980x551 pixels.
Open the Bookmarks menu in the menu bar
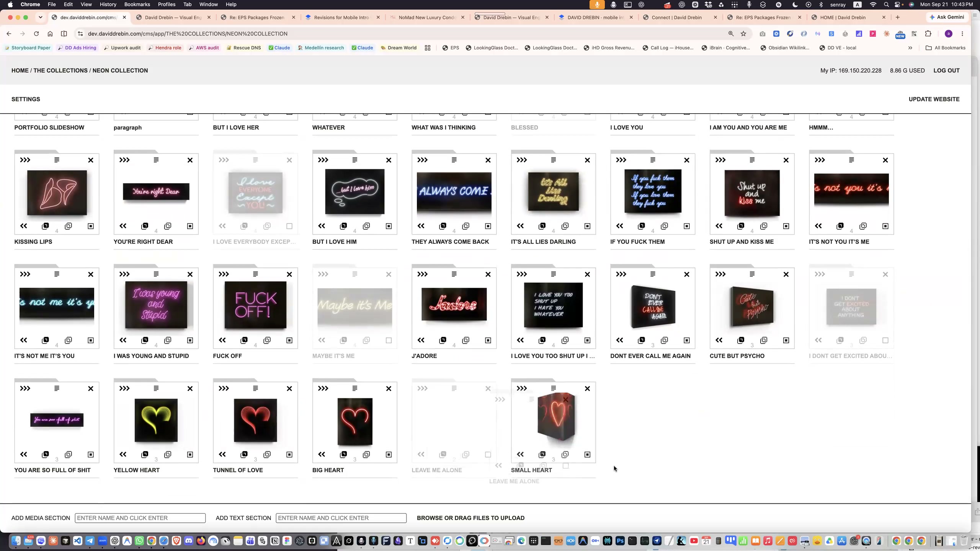pyautogui.click(x=137, y=4)
